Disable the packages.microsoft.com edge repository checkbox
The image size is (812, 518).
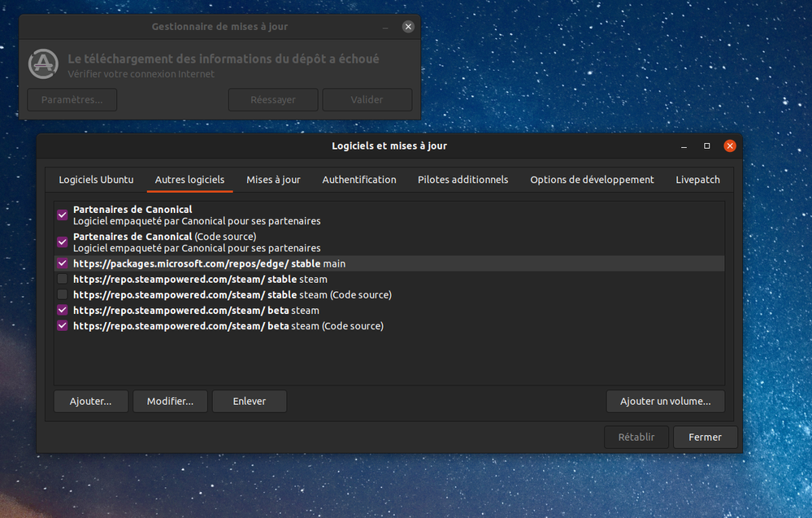(x=62, y=263)
